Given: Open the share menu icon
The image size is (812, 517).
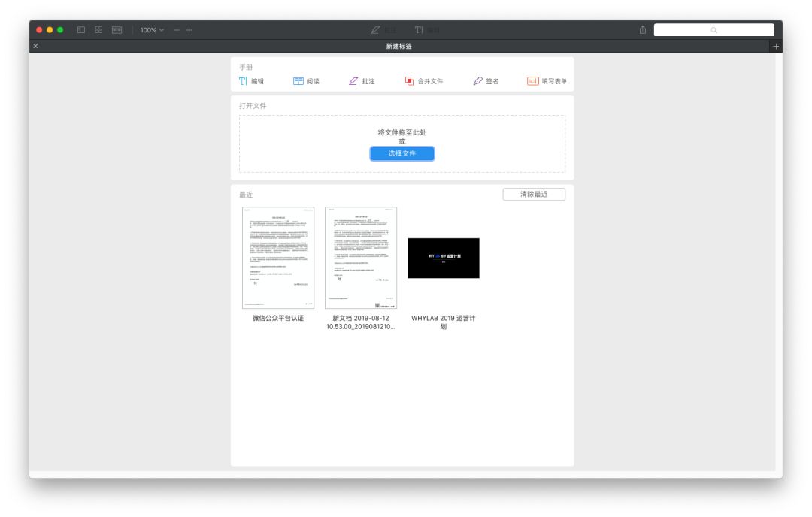Looking at the screenshot, I should click(x=643, y=30).
